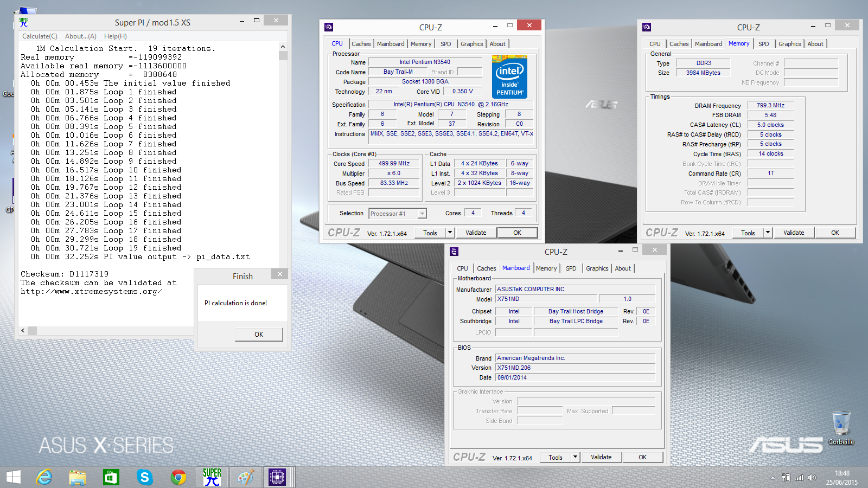Open About tab in CPU tab window
The height and width of the screenshot is (488, 868).
point(497,44)
